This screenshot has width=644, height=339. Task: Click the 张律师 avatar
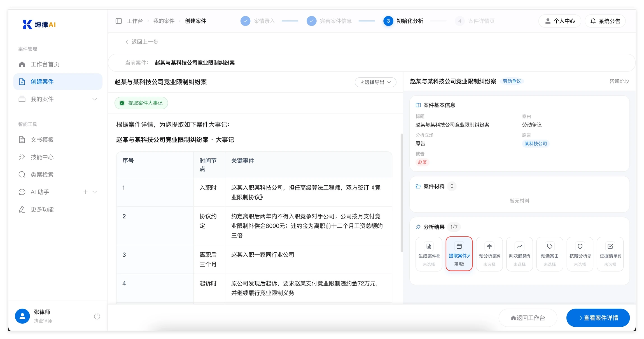point(22,316)
